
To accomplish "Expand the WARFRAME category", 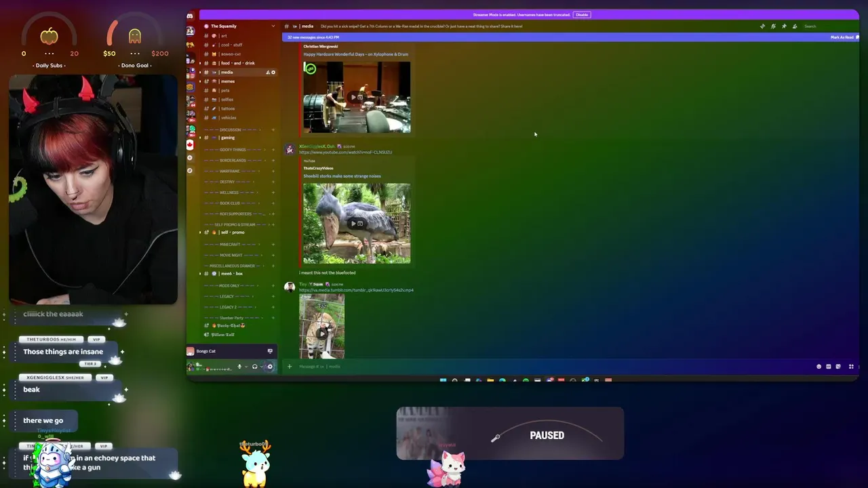I will coord(231,171).
